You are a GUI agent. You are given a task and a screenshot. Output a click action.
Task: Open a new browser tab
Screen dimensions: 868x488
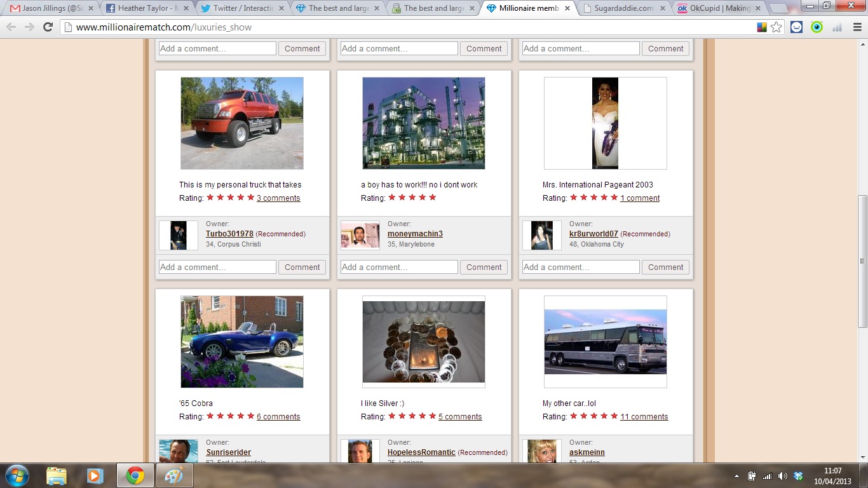pos(779,9)
